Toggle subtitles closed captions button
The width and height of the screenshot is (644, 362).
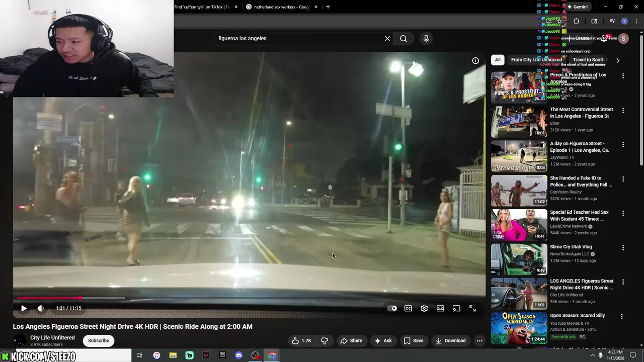408,308
